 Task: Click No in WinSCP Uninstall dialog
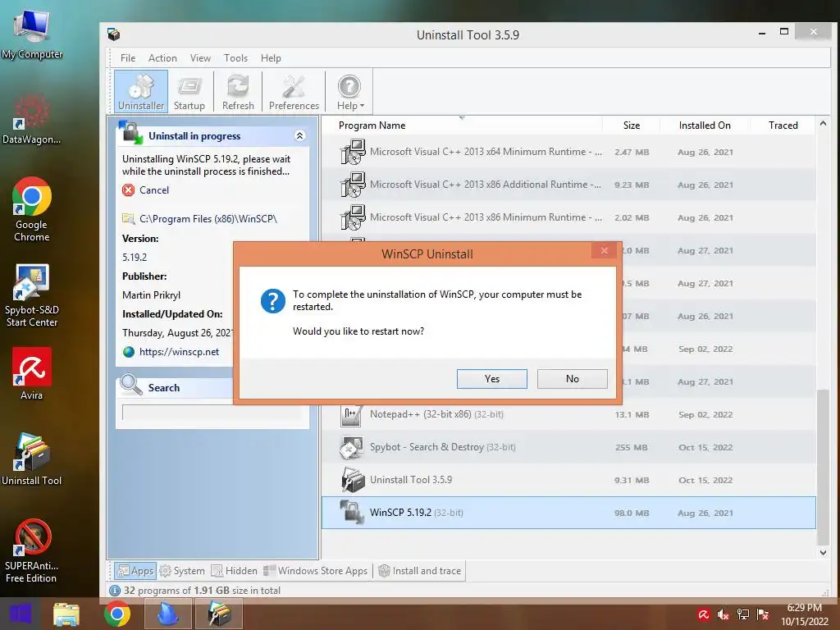[572, 379]
